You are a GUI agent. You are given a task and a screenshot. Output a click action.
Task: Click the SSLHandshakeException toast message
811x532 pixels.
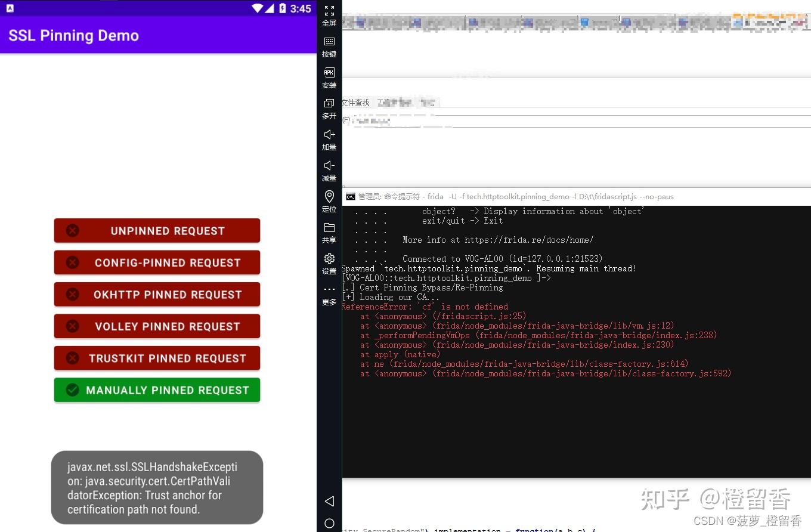point(157,488)
